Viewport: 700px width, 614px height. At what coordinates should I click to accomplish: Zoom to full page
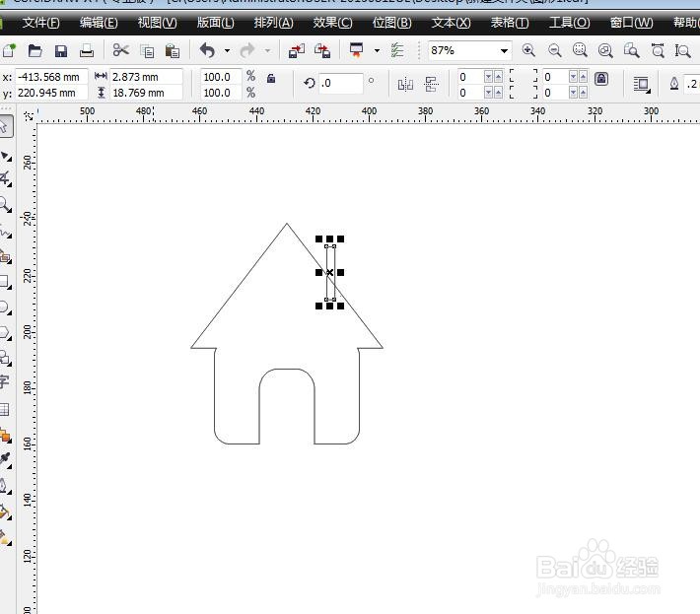point(631,50)
